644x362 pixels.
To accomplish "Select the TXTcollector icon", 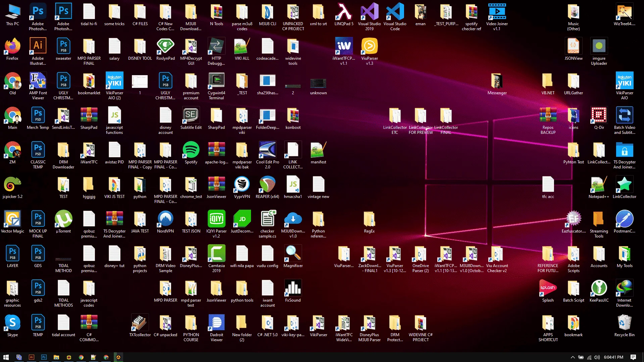I will click(x=140, y=326).
